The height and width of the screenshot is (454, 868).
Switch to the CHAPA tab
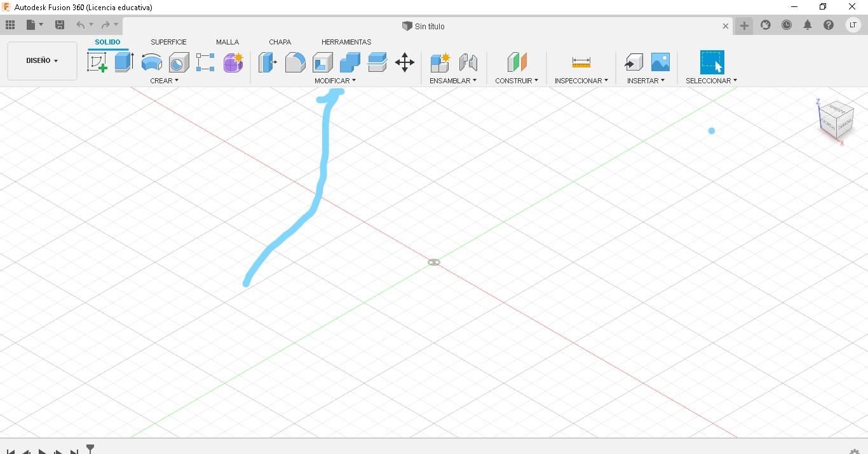(x=280, y=42)
